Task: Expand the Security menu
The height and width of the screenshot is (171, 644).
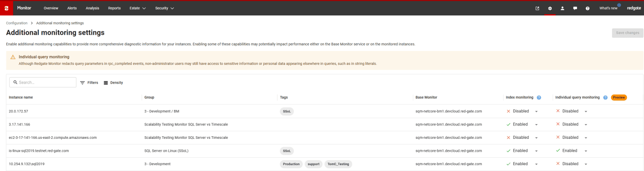Action: pos(164,8)
